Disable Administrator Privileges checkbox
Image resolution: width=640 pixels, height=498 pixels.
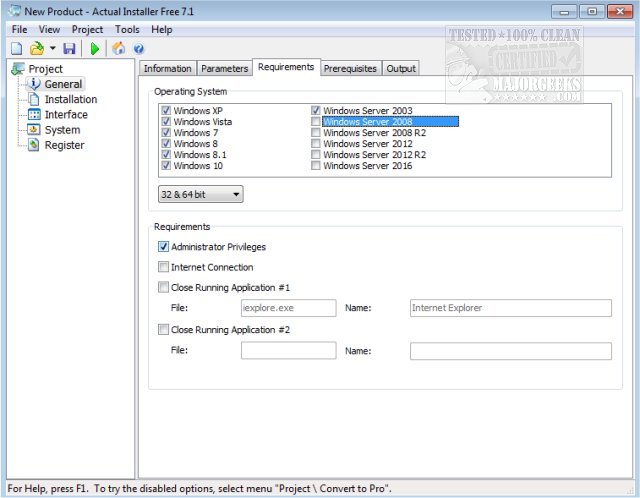click(x=163, y=247)
